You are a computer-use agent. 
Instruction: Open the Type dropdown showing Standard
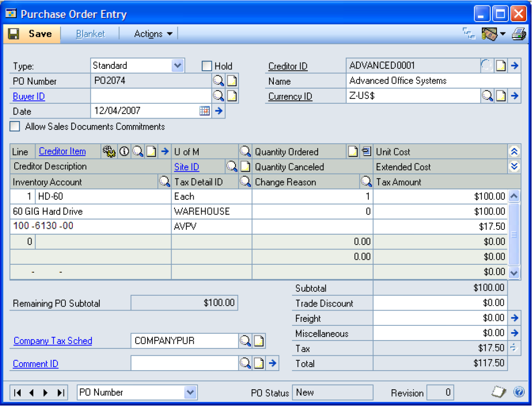[177, 65]
